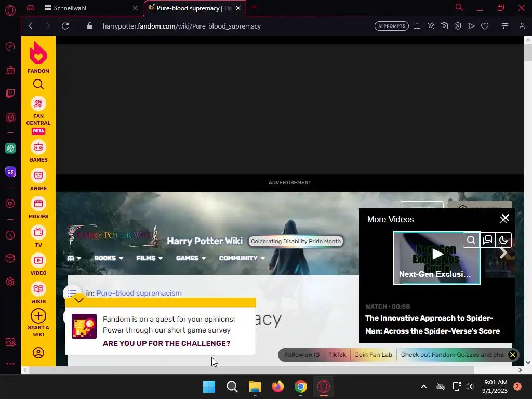This screenshot has width=532, height=399.
Task: Click the AI Prompts button
Action: point(392,26)
